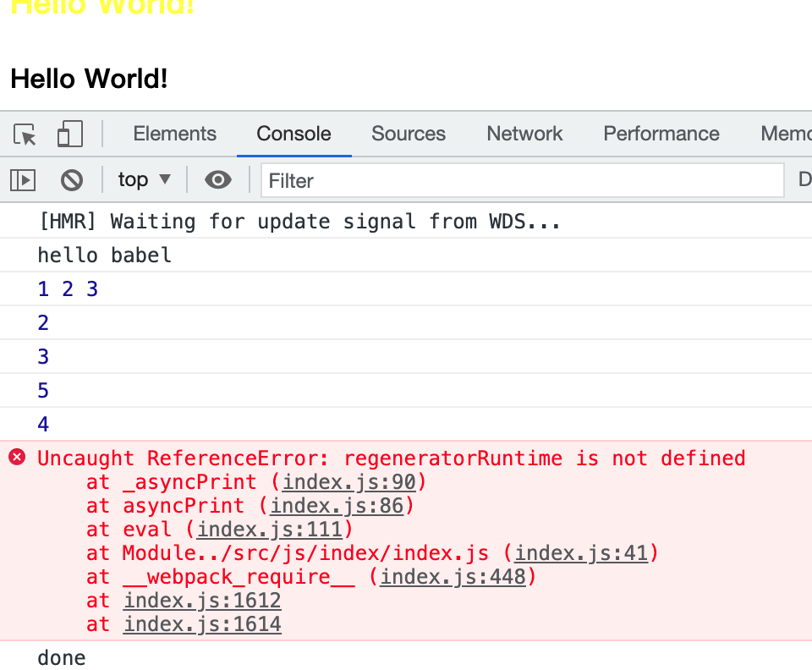
Task: Open the index.js:90 source link
Action: (x=349, y=482)
